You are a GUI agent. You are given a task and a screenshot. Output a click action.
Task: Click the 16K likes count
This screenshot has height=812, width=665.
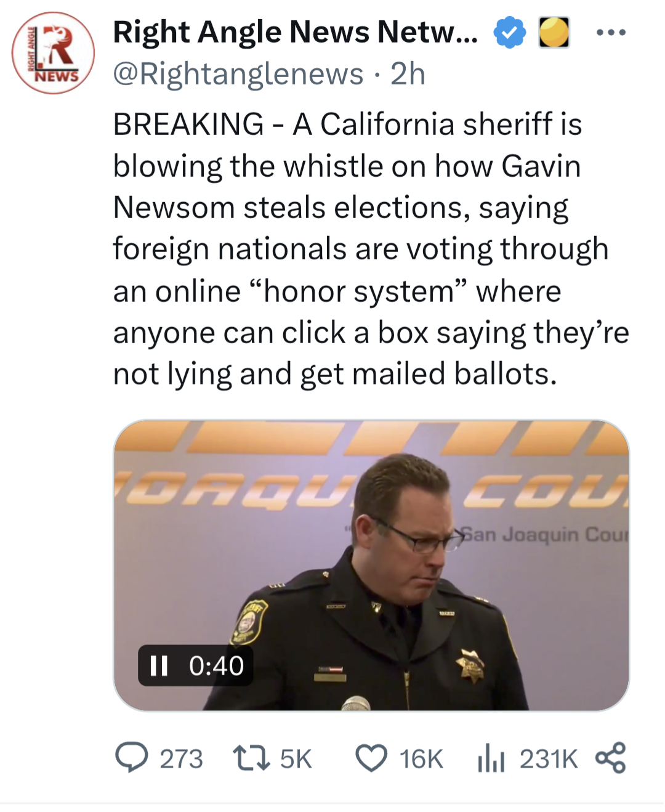pyautogui.click(x=421, y=759)
